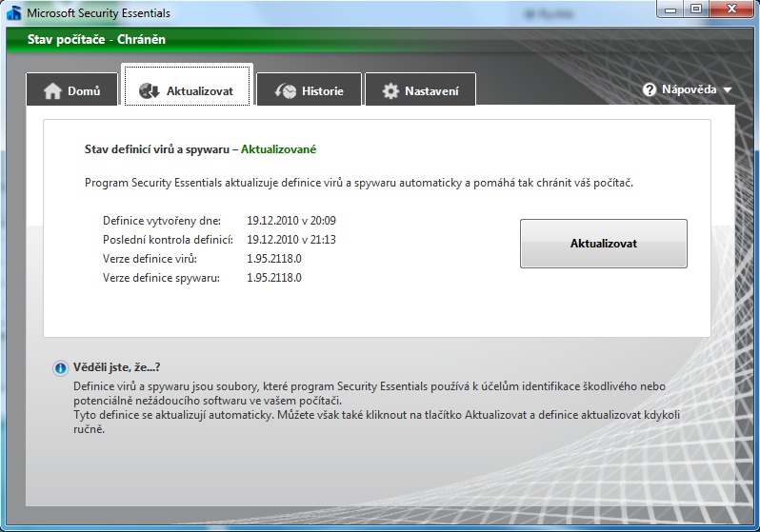Click the globe download icon on Aktualizovat tab
Image resolution: width=760 pixels, height=532 pixels.
pos(149,90)
